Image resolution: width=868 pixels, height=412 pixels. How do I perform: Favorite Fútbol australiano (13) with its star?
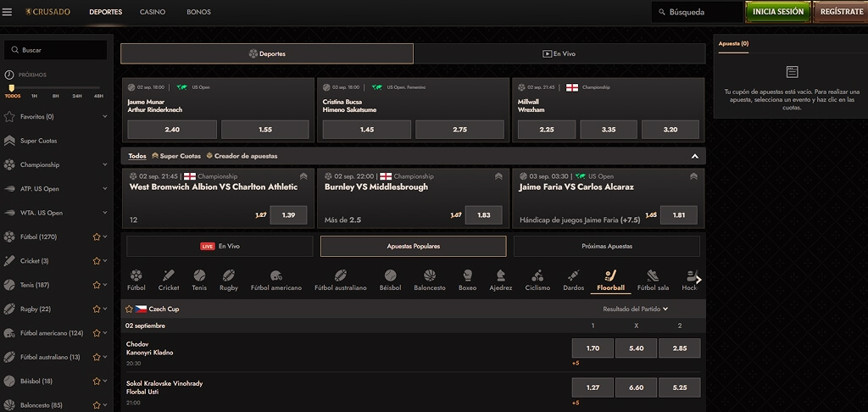point(97,357)
